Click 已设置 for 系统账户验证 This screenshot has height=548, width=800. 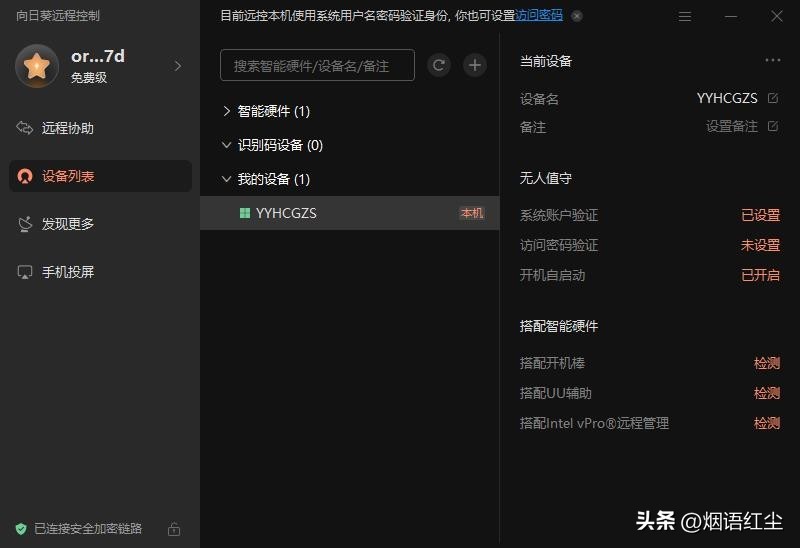(760, 215)
